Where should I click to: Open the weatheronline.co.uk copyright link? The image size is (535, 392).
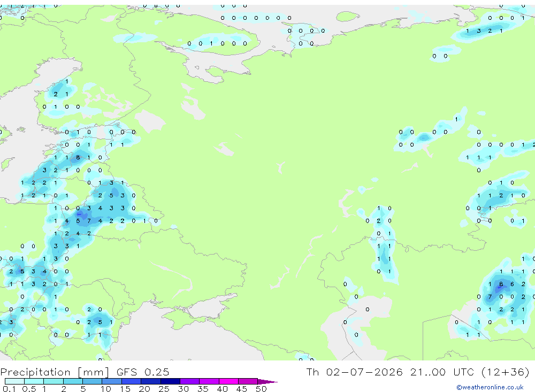tap(490, 387)
